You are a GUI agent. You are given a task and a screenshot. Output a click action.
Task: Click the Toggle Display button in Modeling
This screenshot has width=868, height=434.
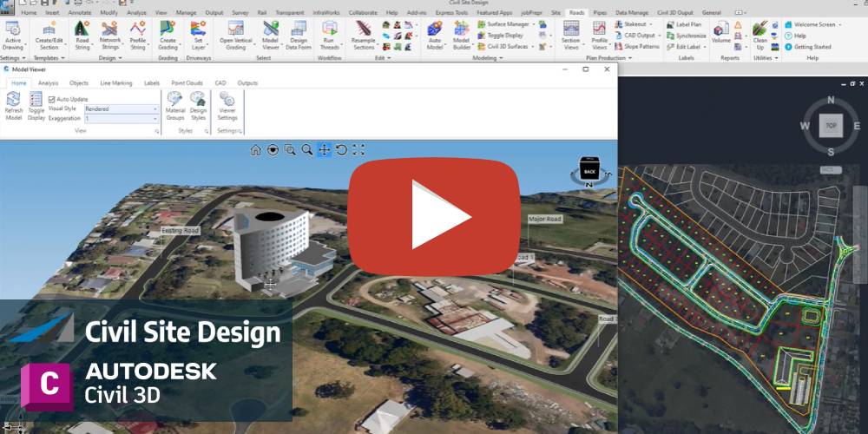pos(500,36)
